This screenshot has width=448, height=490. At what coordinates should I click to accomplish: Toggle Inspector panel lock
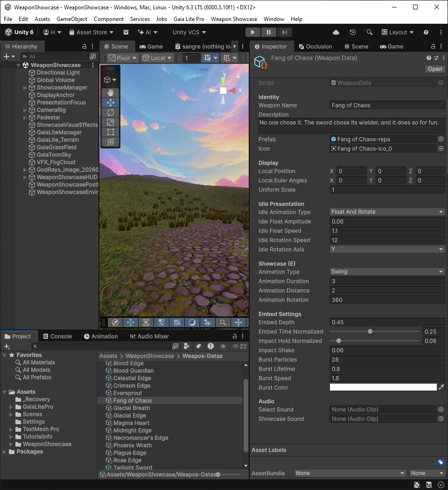coord(433,46)
